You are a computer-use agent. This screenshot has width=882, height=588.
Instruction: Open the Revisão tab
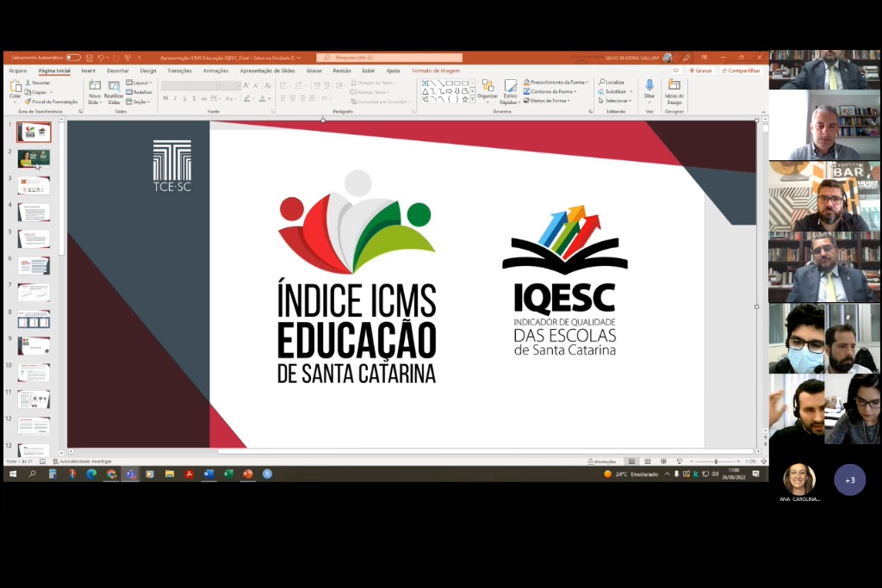tap(341, 71)
